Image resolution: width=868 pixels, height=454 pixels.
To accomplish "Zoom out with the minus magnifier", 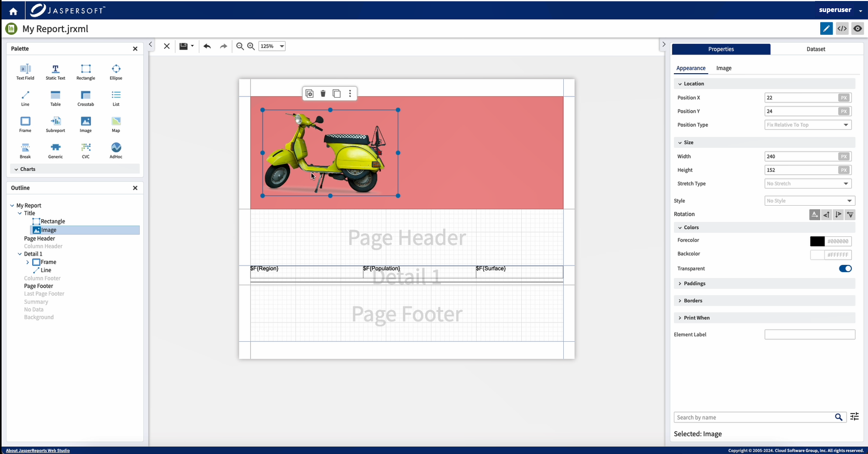I will (240, 46).
